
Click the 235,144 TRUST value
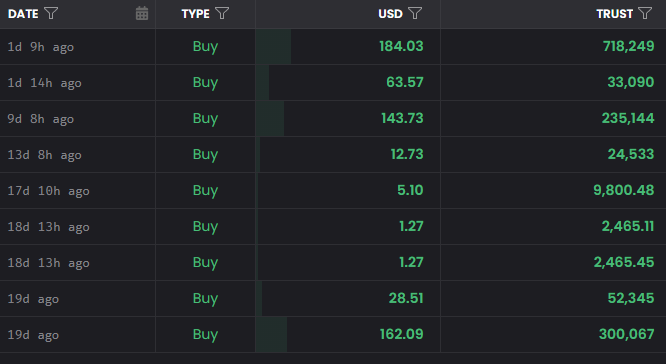(628, 118)
